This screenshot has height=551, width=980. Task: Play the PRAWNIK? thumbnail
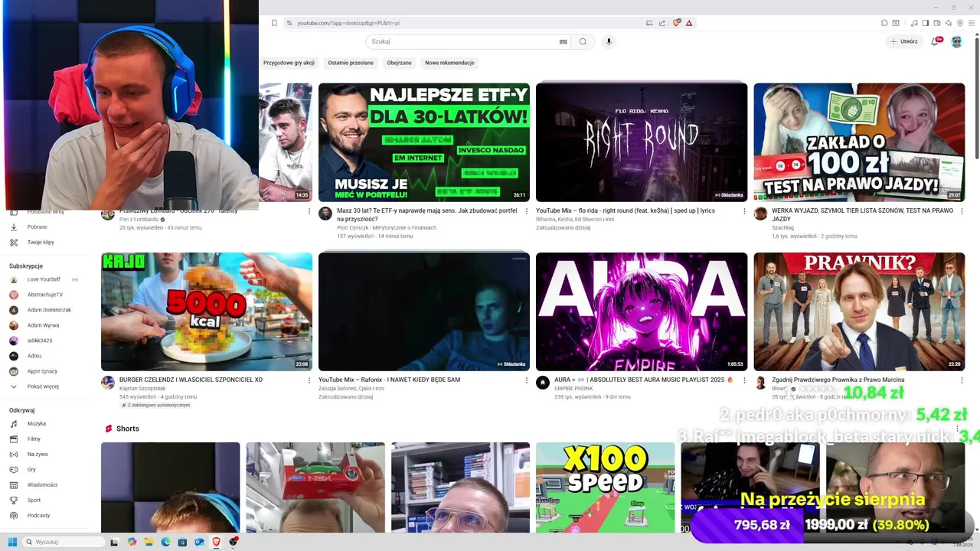(859, 311)
